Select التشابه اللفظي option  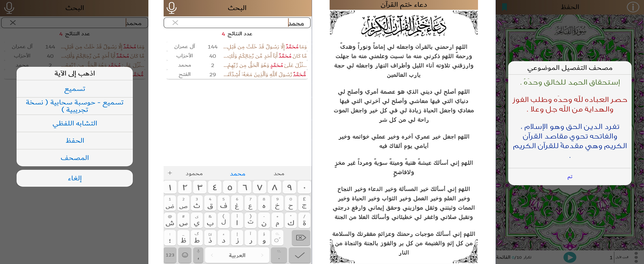[75, 123]
